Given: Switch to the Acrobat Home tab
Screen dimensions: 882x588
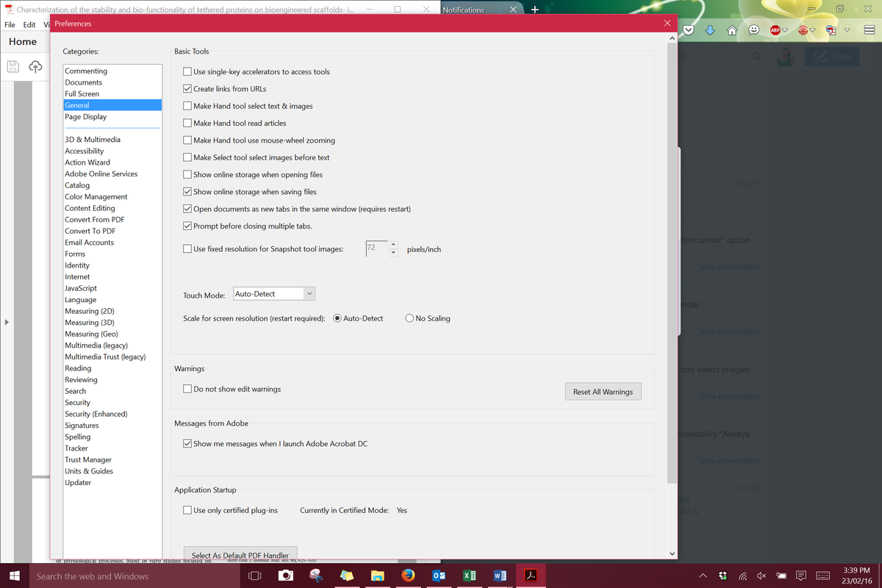Looking at the screenshot, I should click(23, 42).
